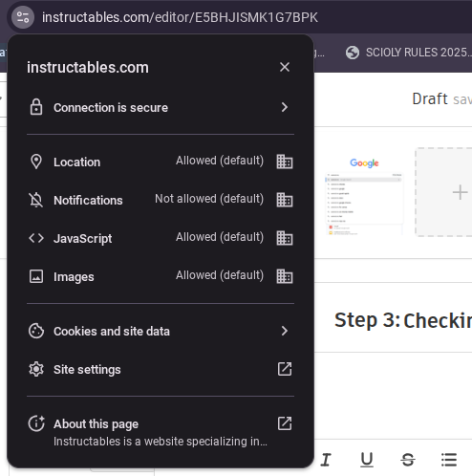The image size is (472, 476).
Task: Click the Site settings gear icon
Action: pyautogui.click(x=36, y=369)
